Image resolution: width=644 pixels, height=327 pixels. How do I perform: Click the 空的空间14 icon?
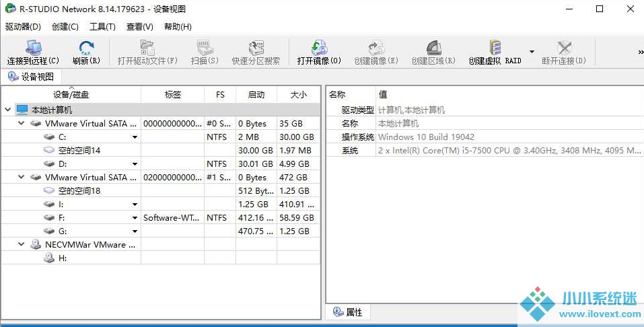[x=49, y=150]
